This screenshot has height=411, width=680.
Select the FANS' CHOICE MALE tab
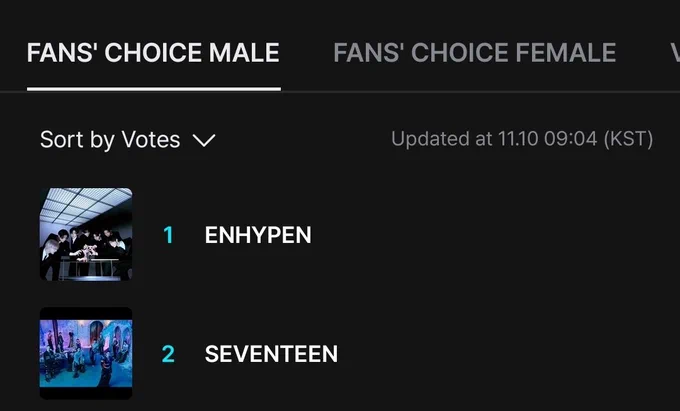(153, 52)
